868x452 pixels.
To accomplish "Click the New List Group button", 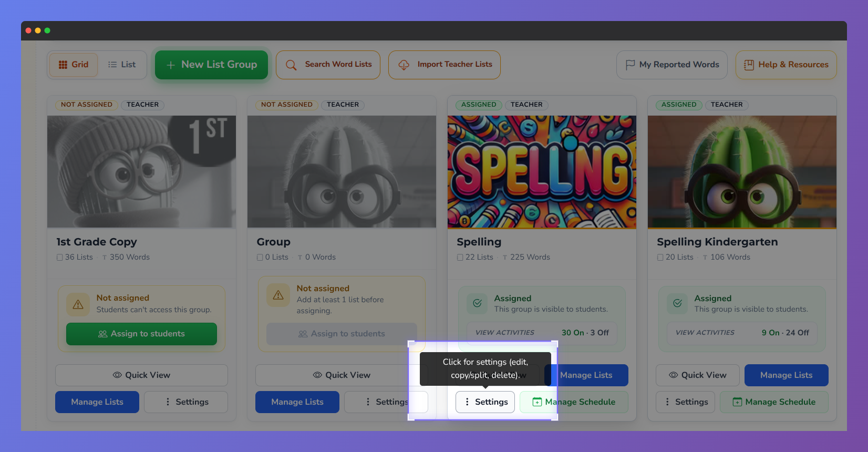I will tap(211, 65).
